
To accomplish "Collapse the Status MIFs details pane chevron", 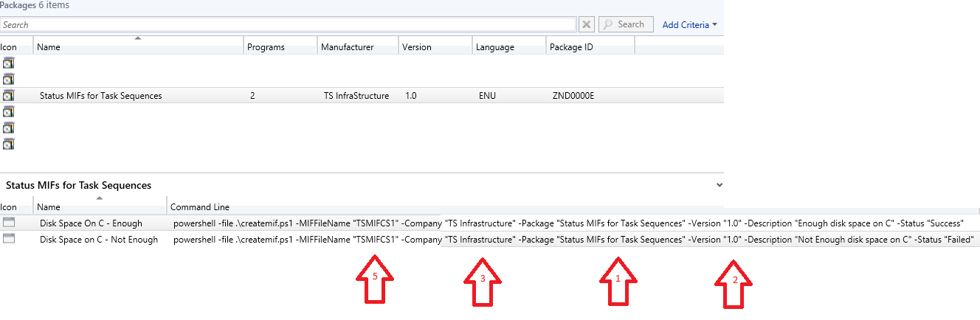I will [720, 185].
